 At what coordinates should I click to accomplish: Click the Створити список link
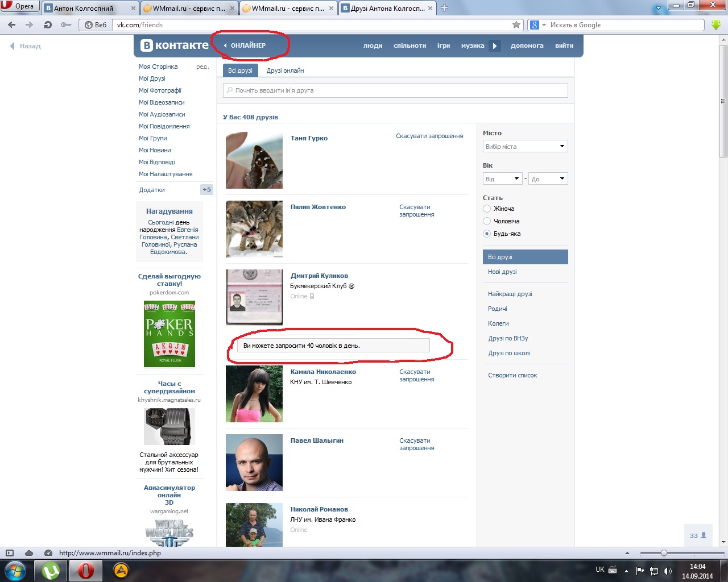click(512, 375)
